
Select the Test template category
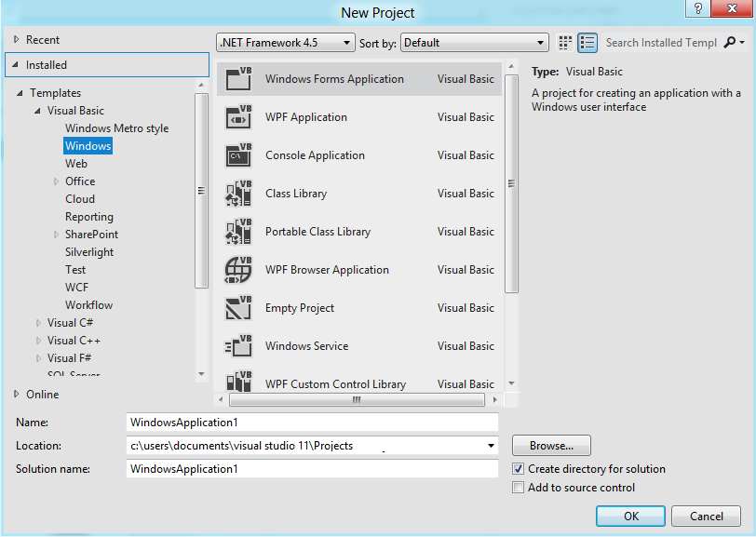coord(75,270)
